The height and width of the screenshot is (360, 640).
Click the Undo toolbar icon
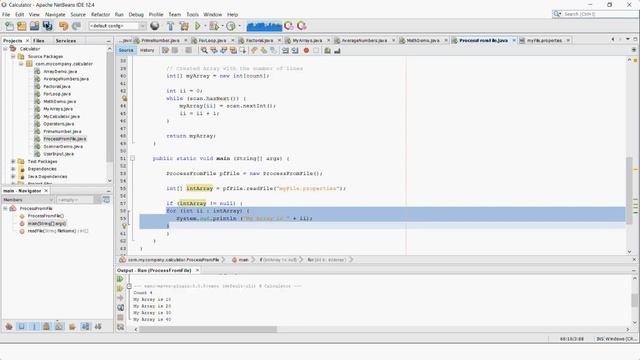[x=63, y=26]
